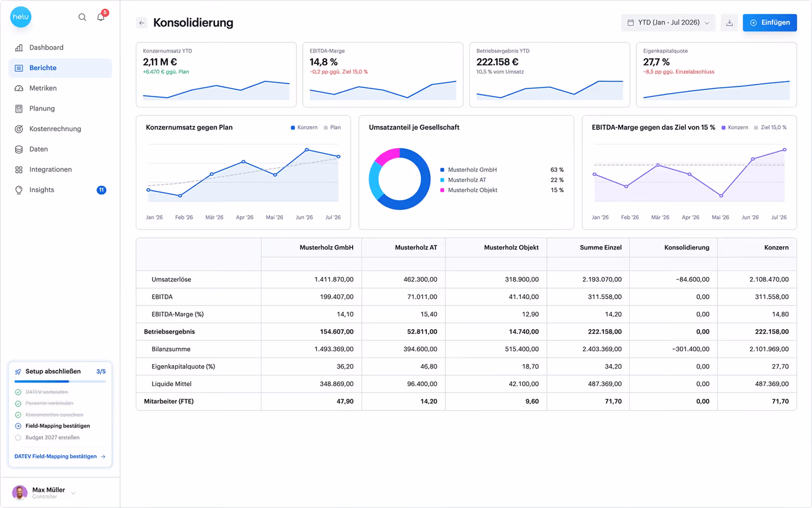Select the EBITDA-Marge (%) row label

coord(177,314)
